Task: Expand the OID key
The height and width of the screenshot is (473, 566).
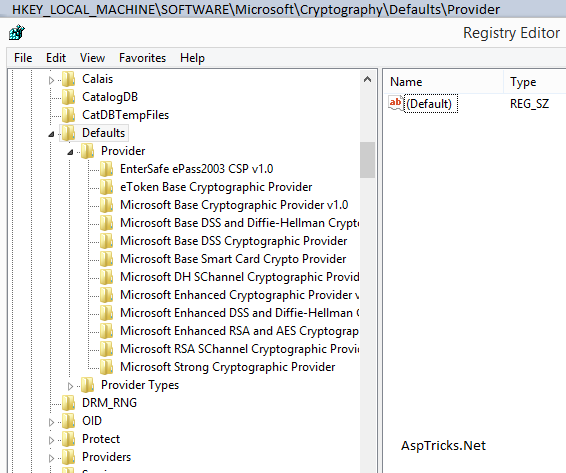Action: tap(51, 422)
